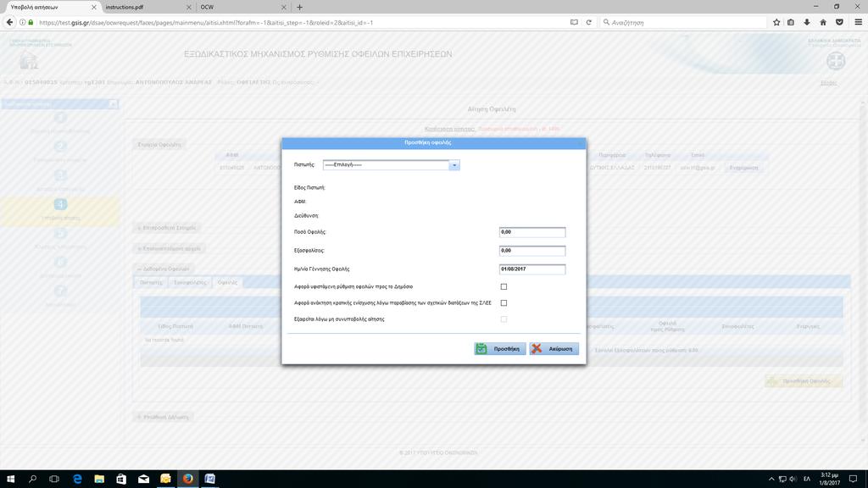Open the Firefox hamburger menu
Screen dimensions: 868x488
click(858, 22)
